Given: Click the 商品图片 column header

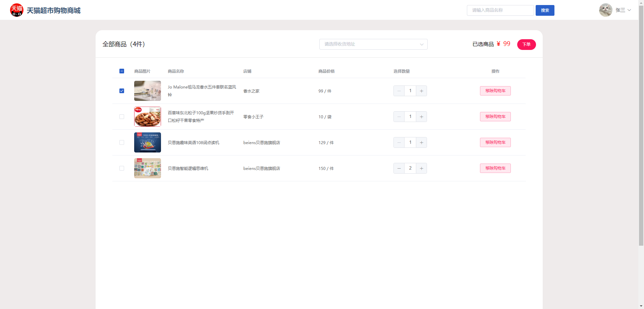Looking at the screenshot, I should (142, 71).
